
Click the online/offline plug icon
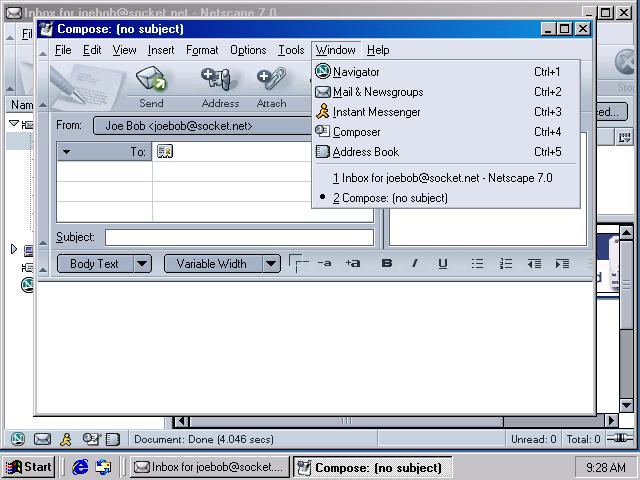pos(620,438)
